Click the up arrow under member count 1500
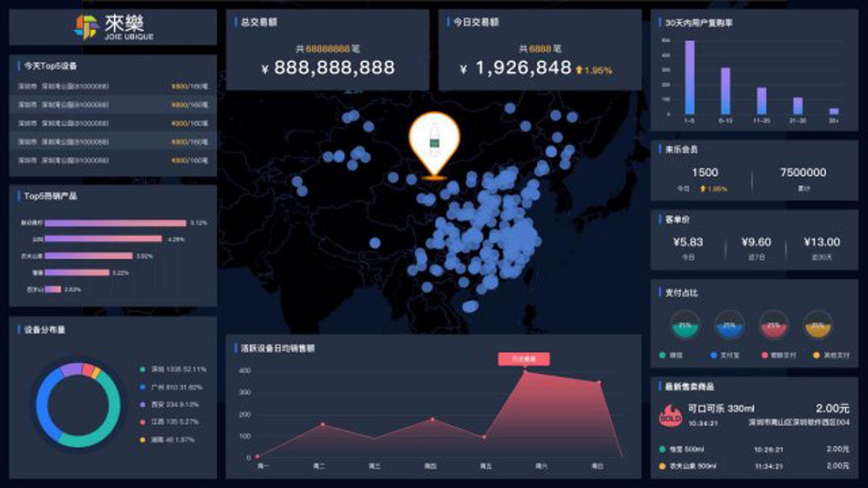This screenshot has height=488, width=868. tap(703, 188)
